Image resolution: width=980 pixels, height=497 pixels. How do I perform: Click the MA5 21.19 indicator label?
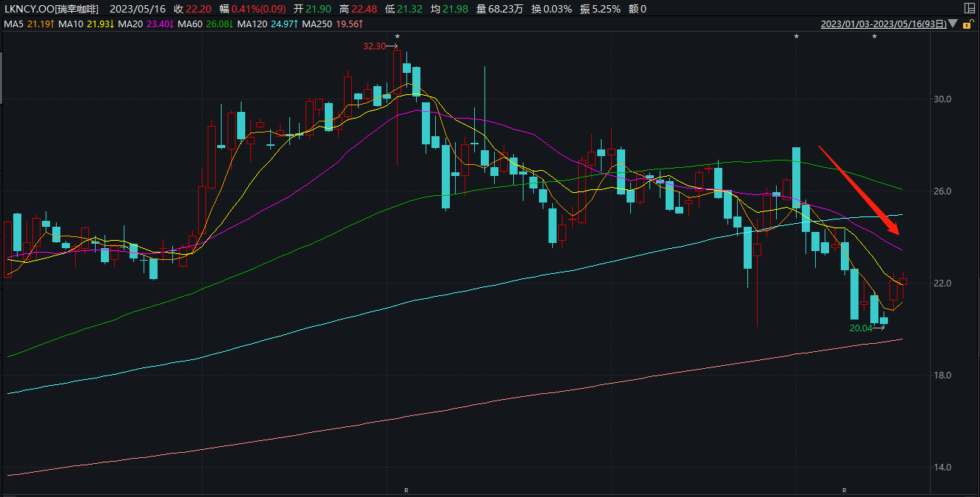tap(29, 24)
